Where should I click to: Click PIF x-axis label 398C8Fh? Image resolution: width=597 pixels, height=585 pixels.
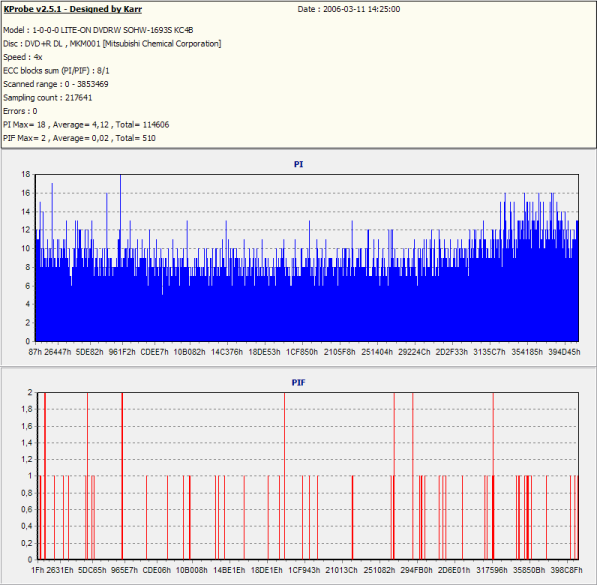coord(567,570)
